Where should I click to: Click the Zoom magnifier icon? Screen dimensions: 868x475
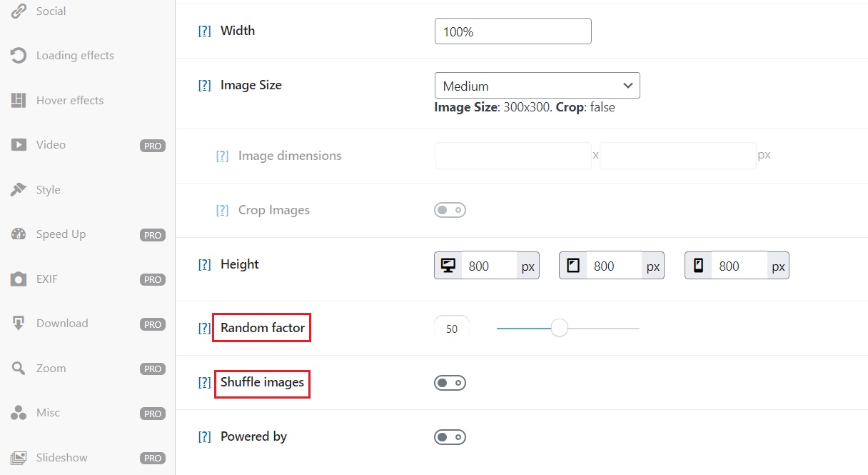(18, 369)
